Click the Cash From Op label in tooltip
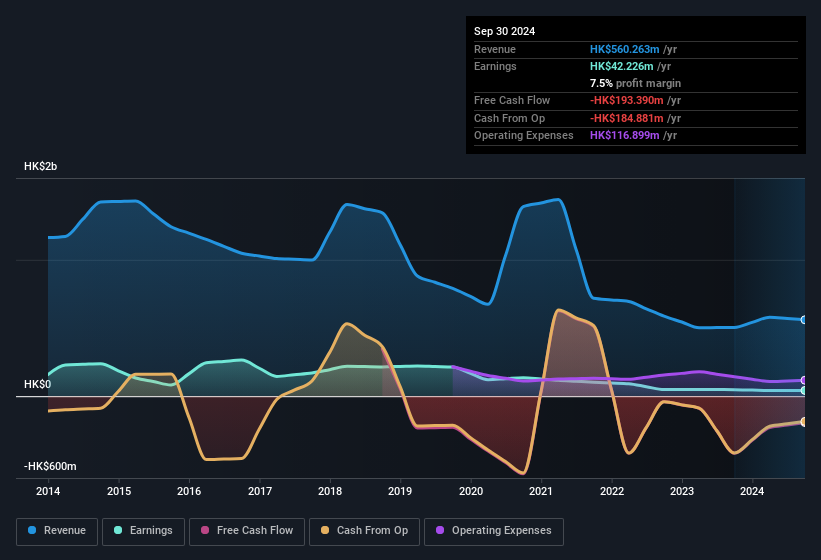 (x=509, y=118)
